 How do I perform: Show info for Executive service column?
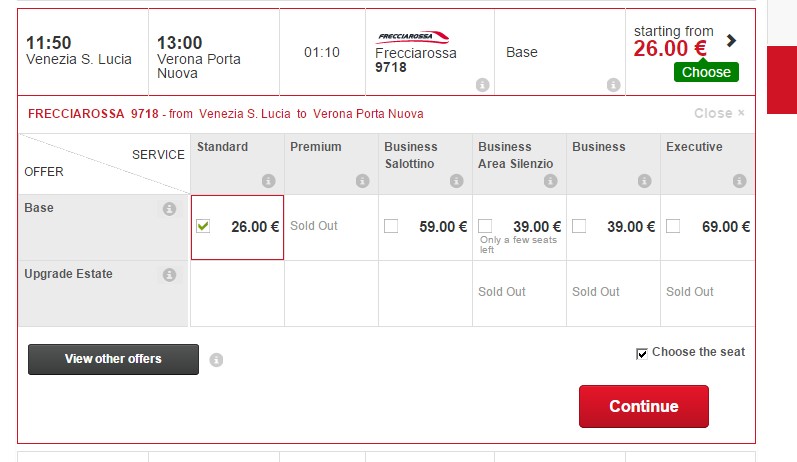pos(740,180)
